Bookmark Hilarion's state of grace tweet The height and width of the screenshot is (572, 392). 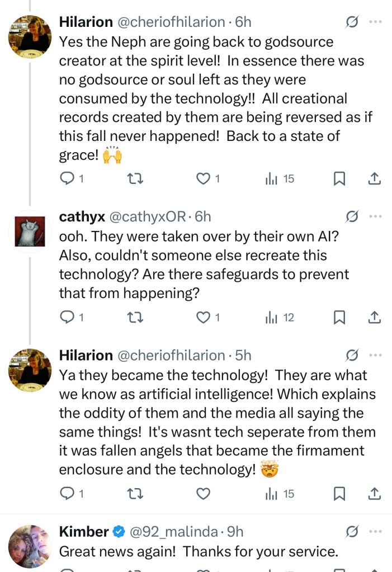pyautogui.click(x=339, y=179)
